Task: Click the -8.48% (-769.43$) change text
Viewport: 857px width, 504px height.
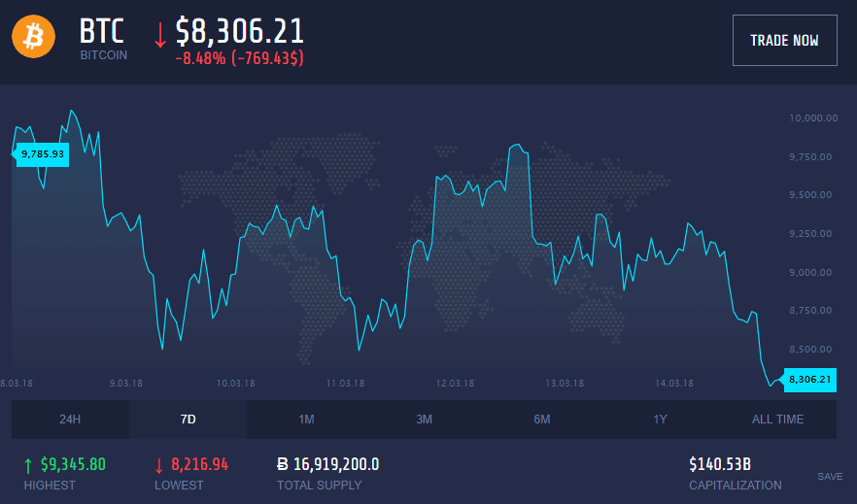Action: (x=239, y=58)
